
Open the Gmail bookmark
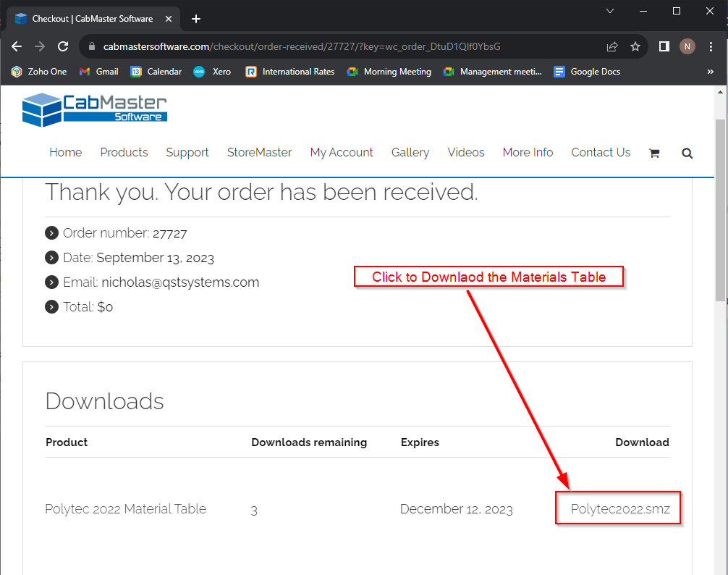point(99,72)
